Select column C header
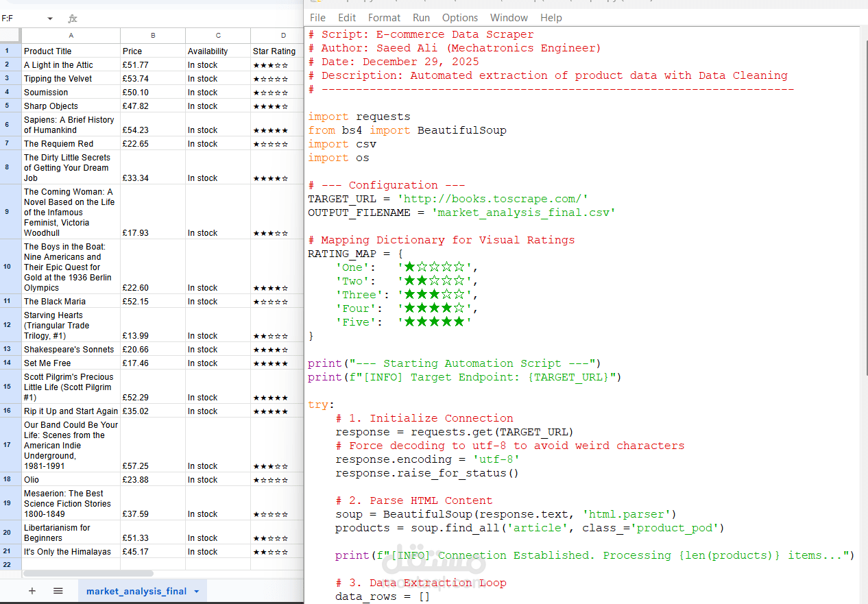 [x=218, y=35]
